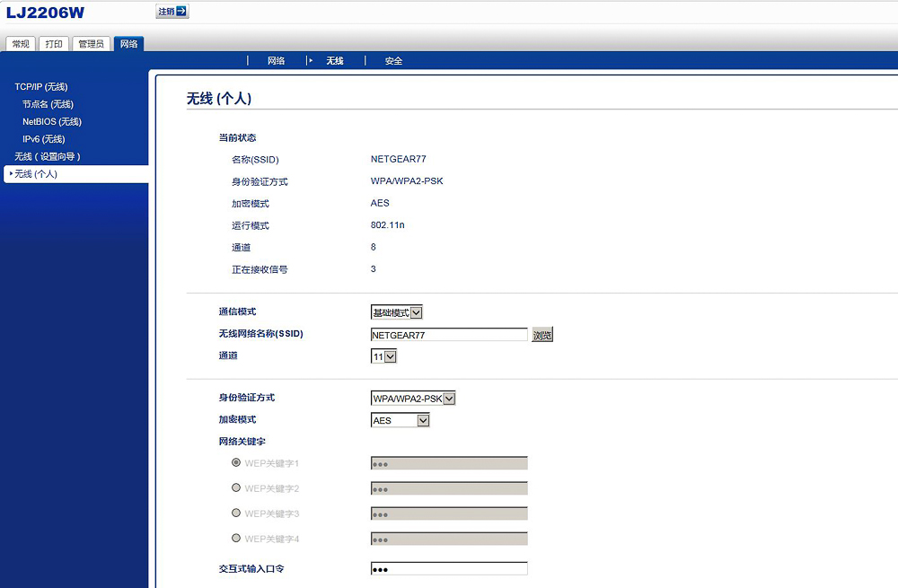Image resolution: width=898 pixels, height=588 pixels.
Task: Click the logout (注销) icon button
Action: 171,12
